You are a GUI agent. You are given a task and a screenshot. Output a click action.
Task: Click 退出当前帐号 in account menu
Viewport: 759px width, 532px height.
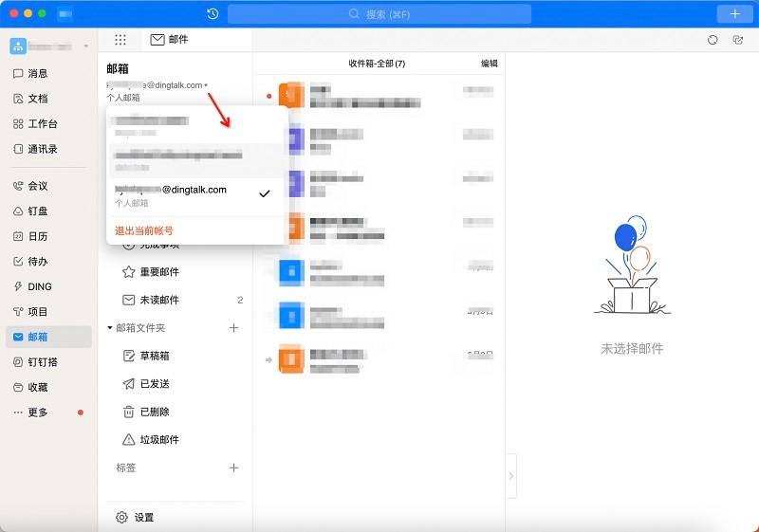144,230
